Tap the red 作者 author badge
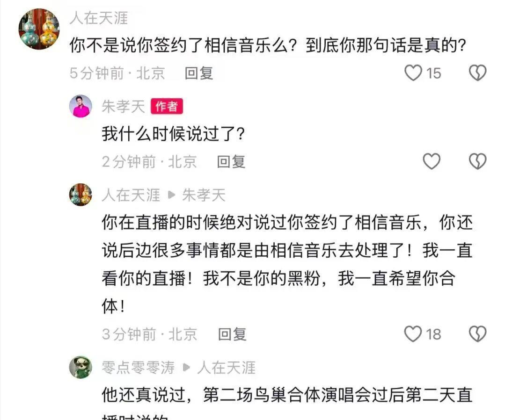505x420 pixels. point(167,106)
